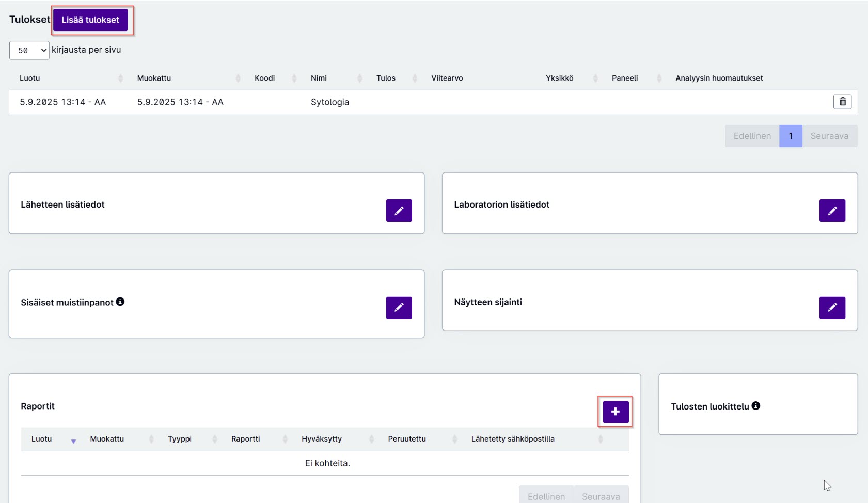Select the Sytologia name cell
The height and width of the screenshot is (503, 868).
pyautogui.click(x=330, y=102)
